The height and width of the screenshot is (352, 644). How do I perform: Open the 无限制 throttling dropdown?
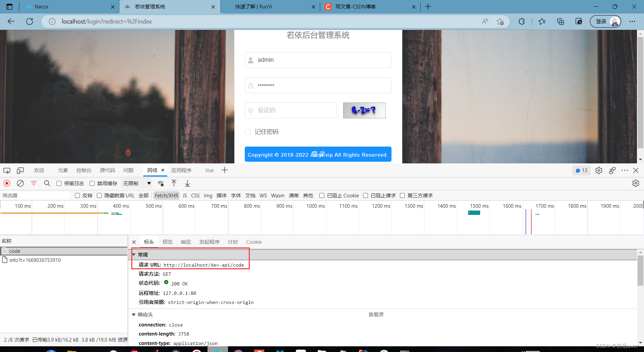coord(137,183)
